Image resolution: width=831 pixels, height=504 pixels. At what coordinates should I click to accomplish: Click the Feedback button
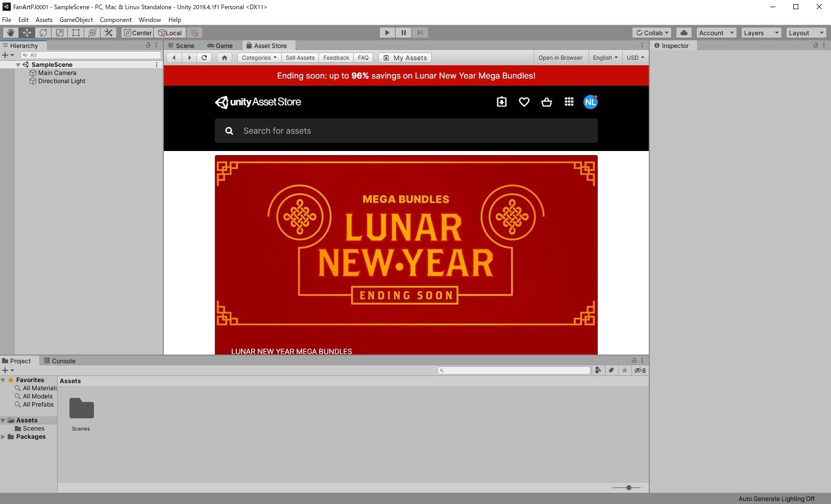[x=336, y=58]
